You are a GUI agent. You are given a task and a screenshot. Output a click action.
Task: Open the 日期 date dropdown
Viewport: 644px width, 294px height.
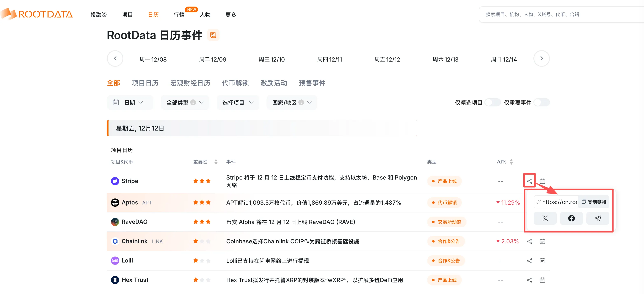click(130, 103)
